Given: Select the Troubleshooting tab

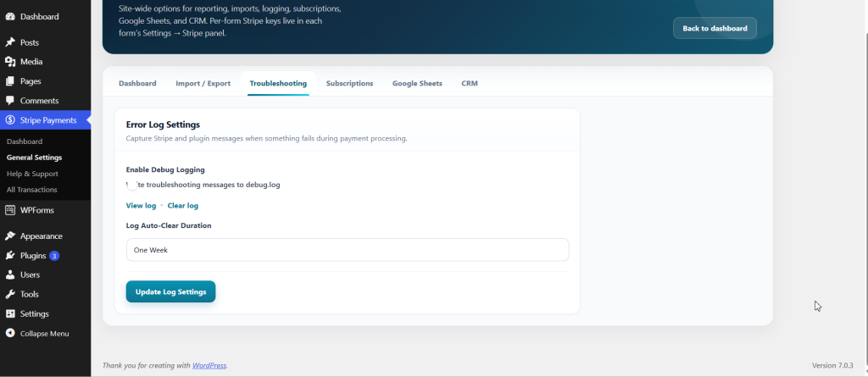Looking at the screenshot, I should point(278,84).
